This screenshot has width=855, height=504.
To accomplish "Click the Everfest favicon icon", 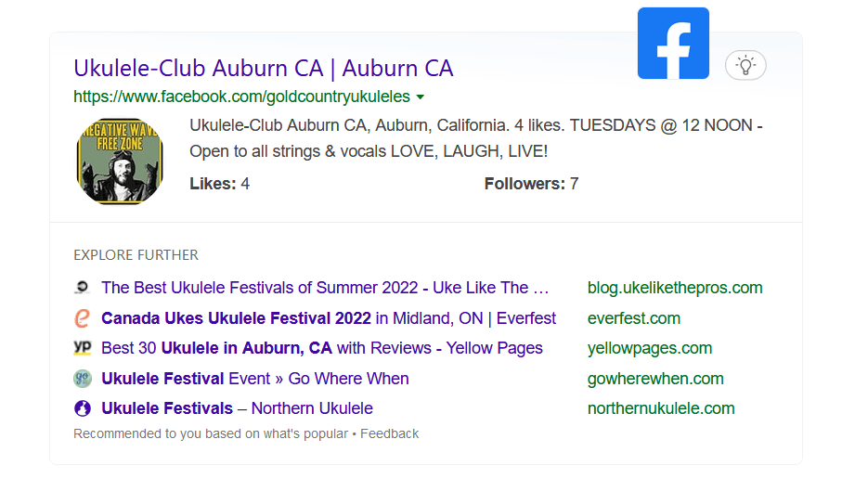I will pos(83,318).
